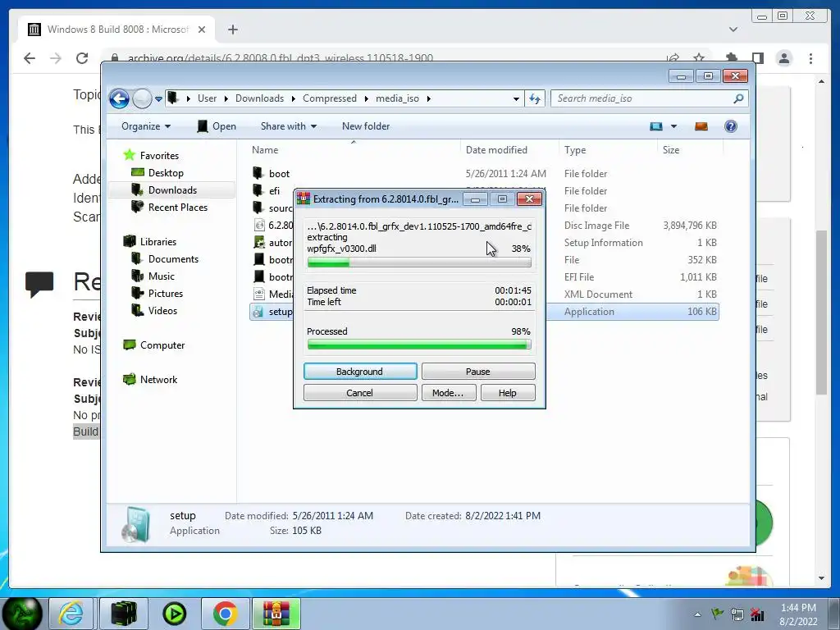This screenshot has width=840, height=630.
Task: Open view options dropdown arrow
Action: [x=674, y=126]
